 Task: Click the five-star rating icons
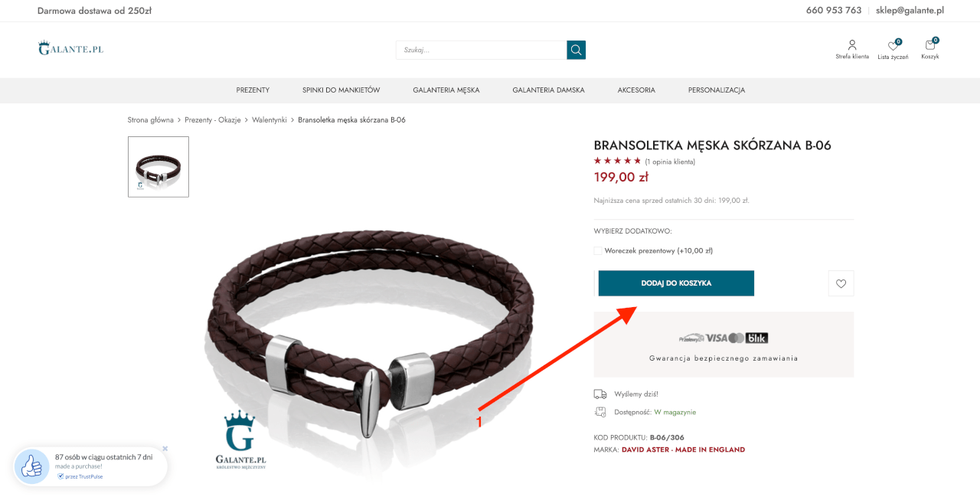(x=617, y=161)
